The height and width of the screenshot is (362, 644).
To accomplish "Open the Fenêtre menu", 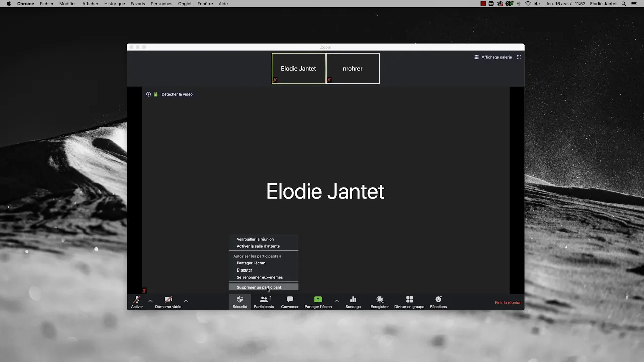I will 205,4.
